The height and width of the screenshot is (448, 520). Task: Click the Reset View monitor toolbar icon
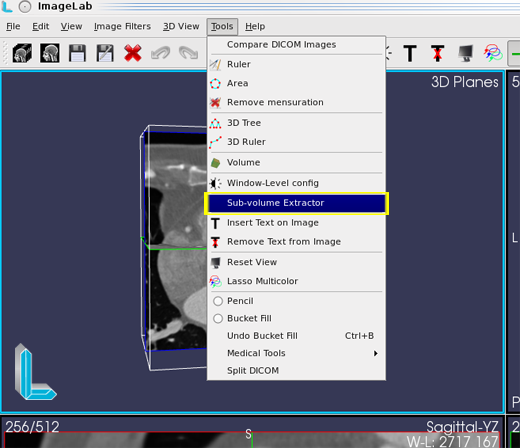(x=465, y=53)
